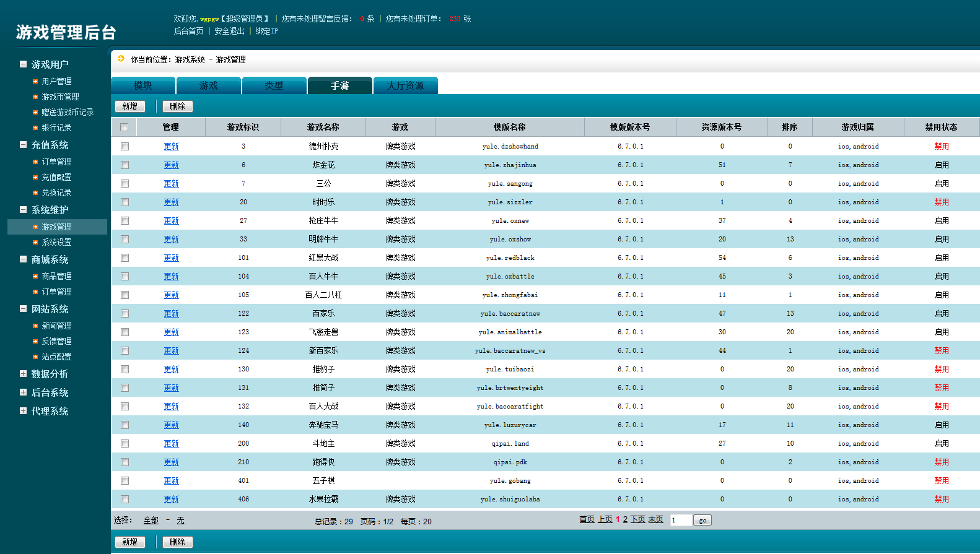Click 更新 link for 跑得快

point(172,462)
